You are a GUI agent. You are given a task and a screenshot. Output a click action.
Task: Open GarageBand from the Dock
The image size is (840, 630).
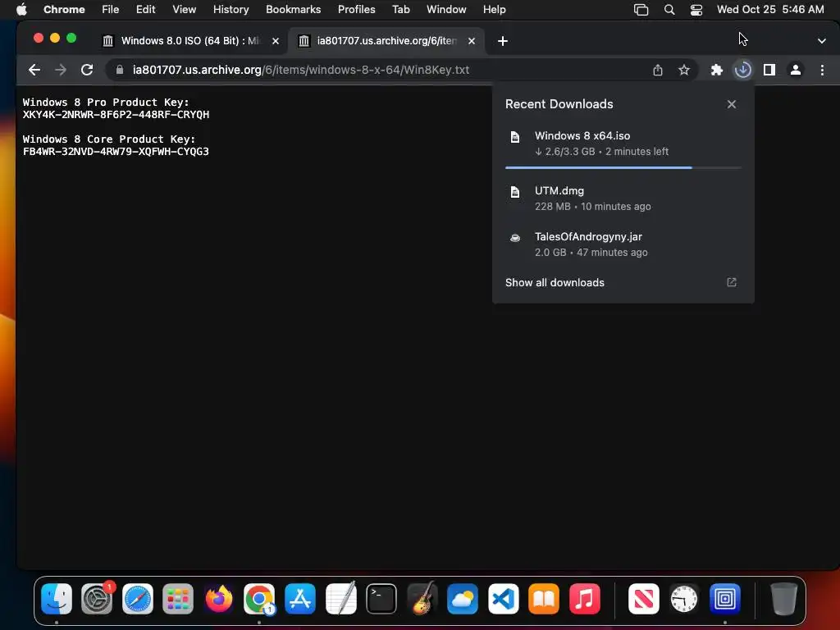422,599
